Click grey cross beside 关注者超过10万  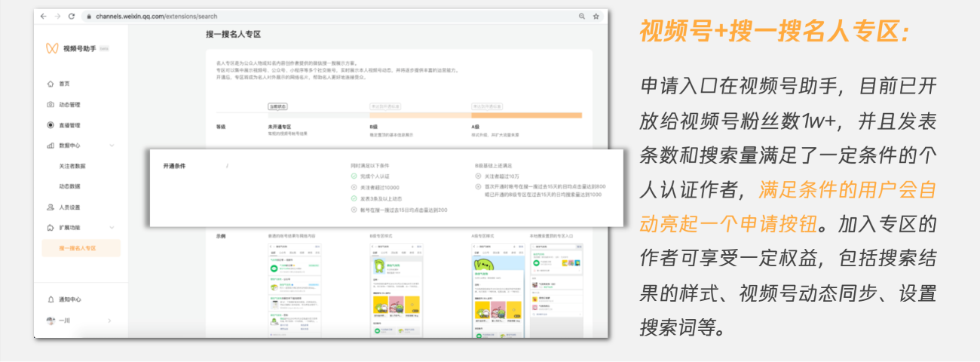478,176
